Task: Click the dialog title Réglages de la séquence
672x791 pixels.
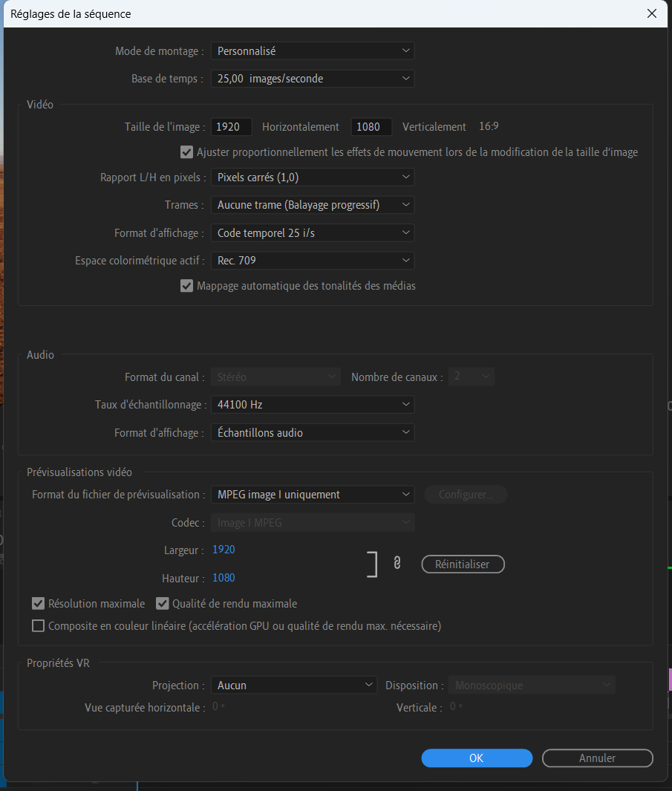Action: tap(71, 14)
